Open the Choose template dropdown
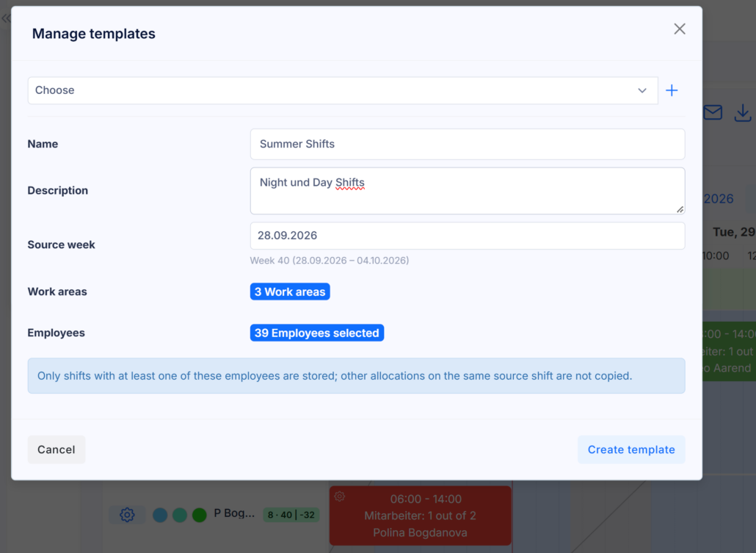Screen dimensions: 756x553 343,90
